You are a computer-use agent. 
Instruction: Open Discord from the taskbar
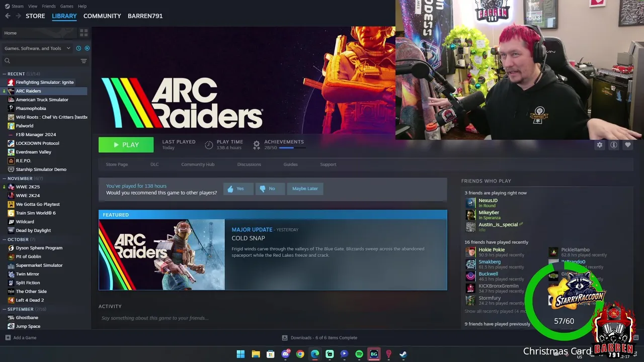tap(285, 354)
